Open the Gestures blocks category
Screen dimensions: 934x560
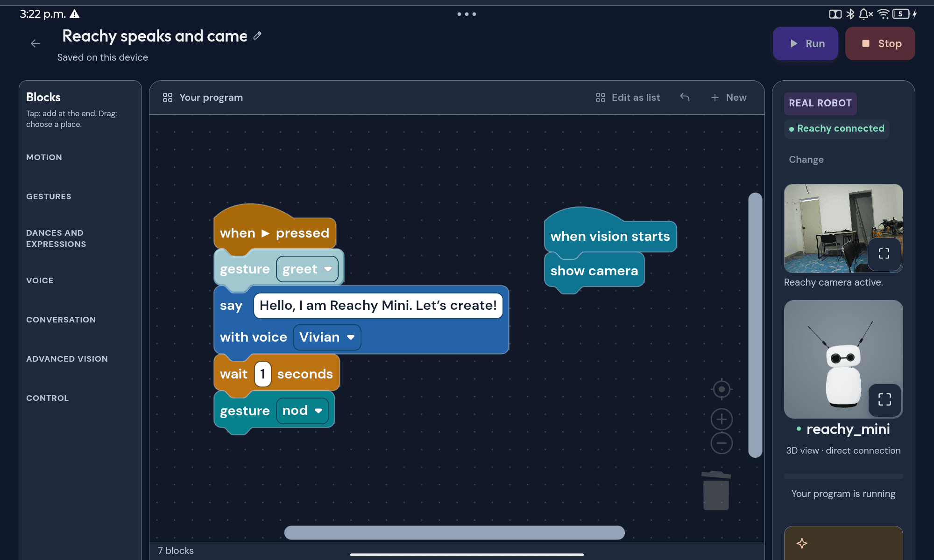click(x=49, y=196)
